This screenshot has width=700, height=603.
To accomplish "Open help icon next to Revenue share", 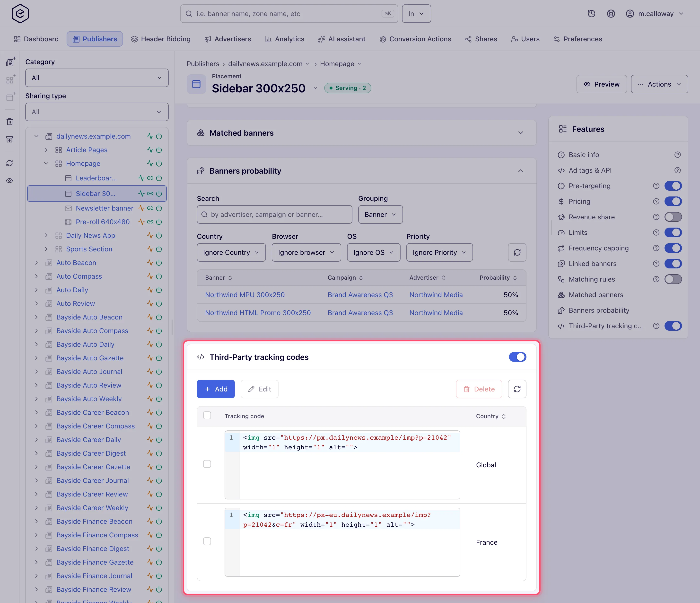I will 656,217.
